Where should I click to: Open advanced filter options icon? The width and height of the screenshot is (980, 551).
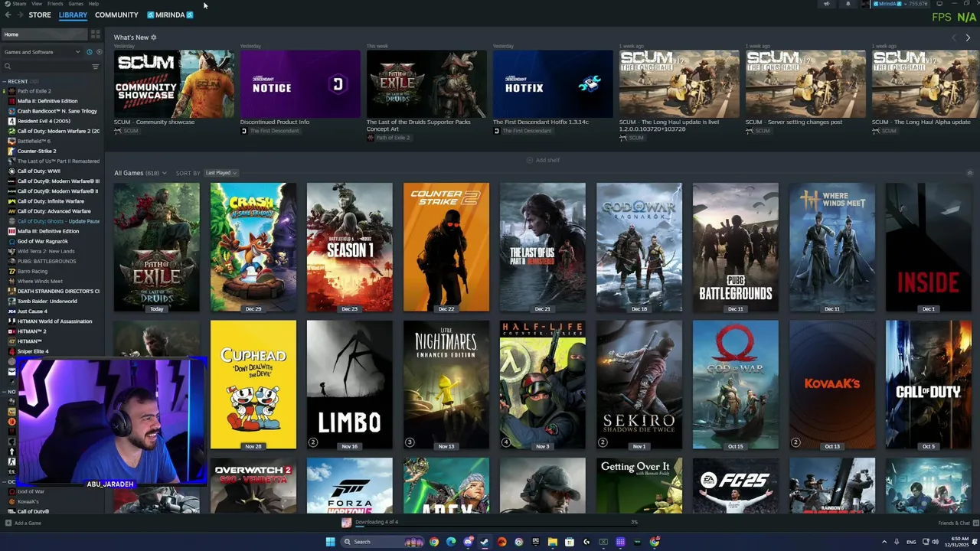[x=95, y=67]
